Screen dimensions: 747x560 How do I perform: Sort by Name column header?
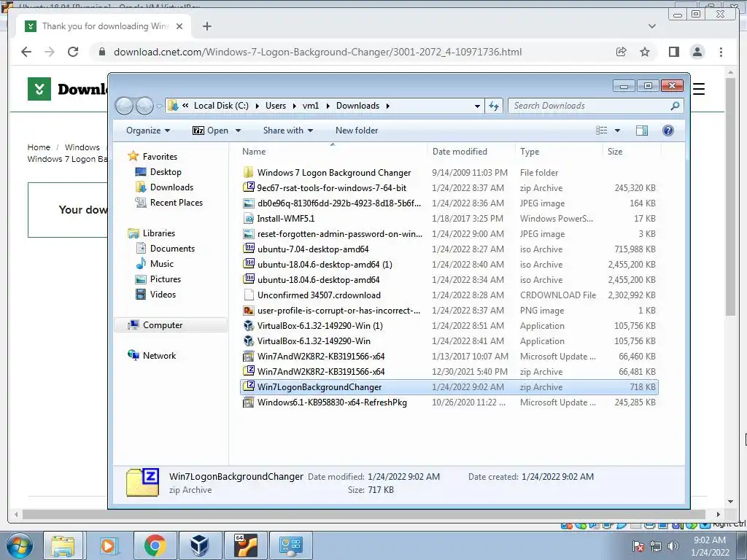pos(332,152)
